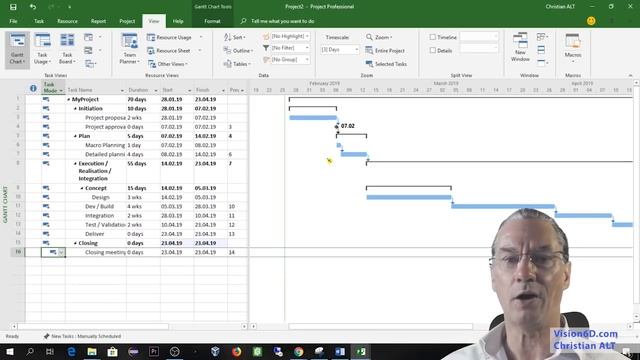This screenshot has width=640, height=360.
Task: Collapse the Concept summary task
Action: [82, 189]
